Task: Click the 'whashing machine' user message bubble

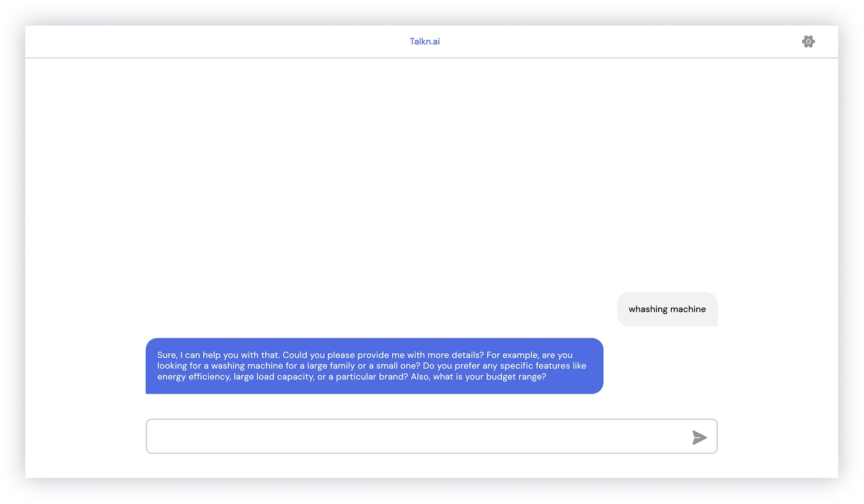Action: tap(667, 309)
